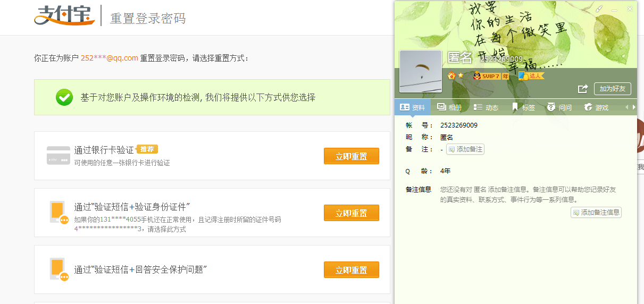The image size is (644, 304).
Task: Click the paraglider avatar photo
Action: tap(421, 72)
